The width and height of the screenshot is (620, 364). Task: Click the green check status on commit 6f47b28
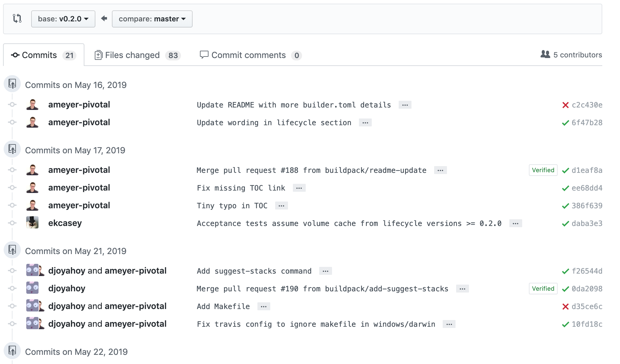(565, 122)
